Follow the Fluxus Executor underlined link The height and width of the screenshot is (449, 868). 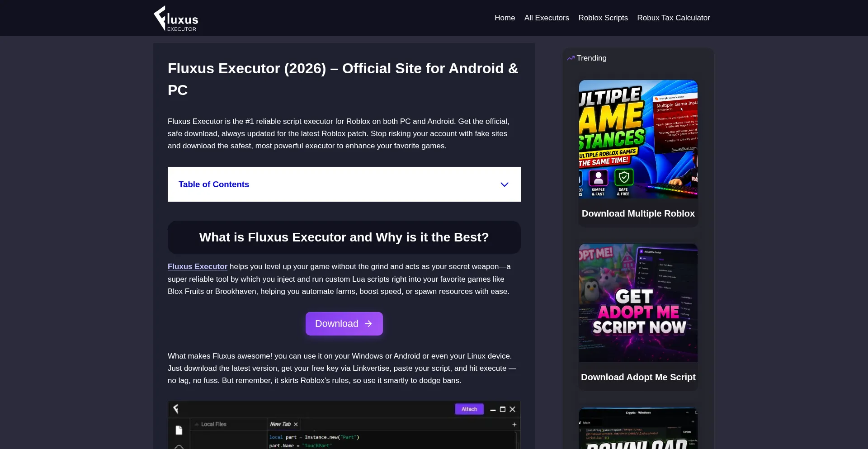click(x=198, y=266)
